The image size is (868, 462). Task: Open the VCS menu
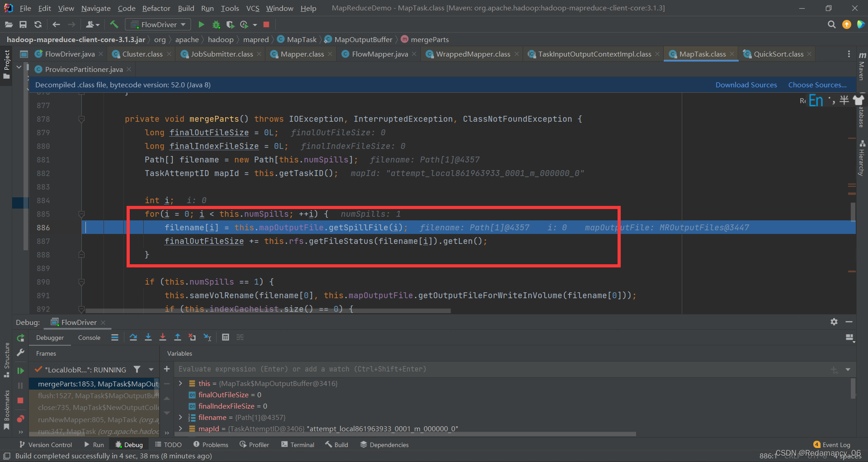tap(253, 8)
